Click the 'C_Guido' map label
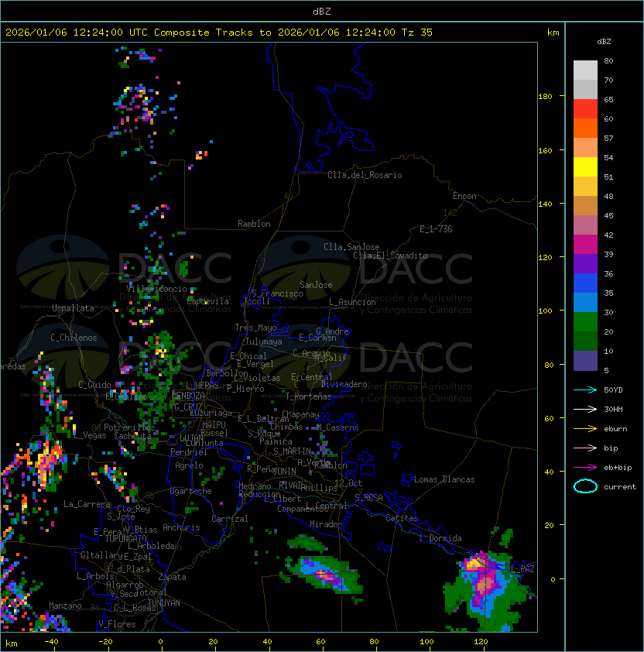The image size is (644, 652). click(x=94, y=385)
